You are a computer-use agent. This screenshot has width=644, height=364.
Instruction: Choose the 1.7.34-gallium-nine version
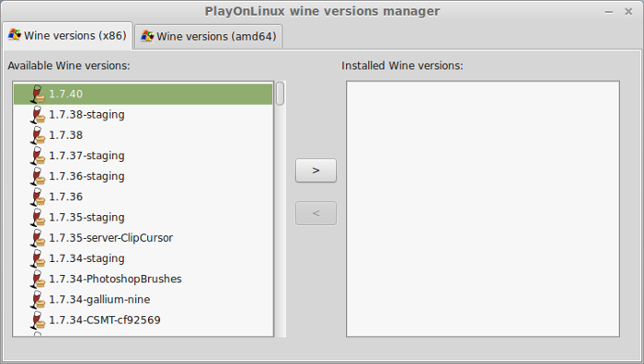pos(143,299)
